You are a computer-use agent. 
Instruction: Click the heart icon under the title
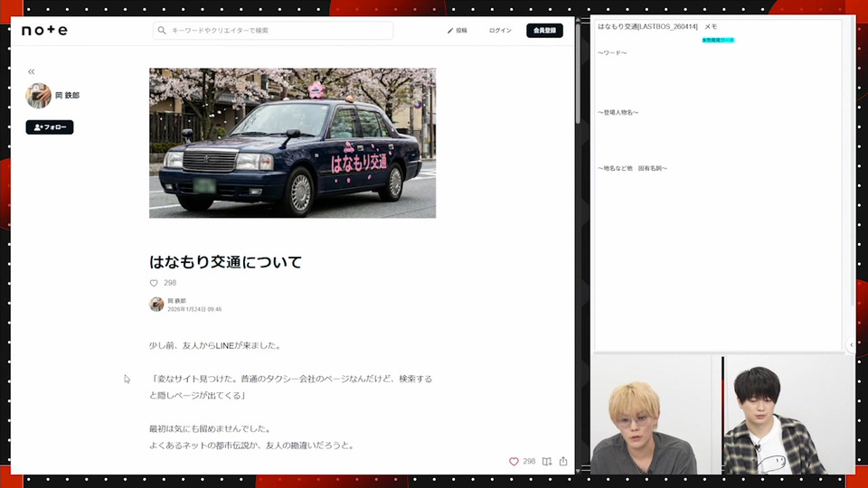pyautogui.click(x=154, y=283)
